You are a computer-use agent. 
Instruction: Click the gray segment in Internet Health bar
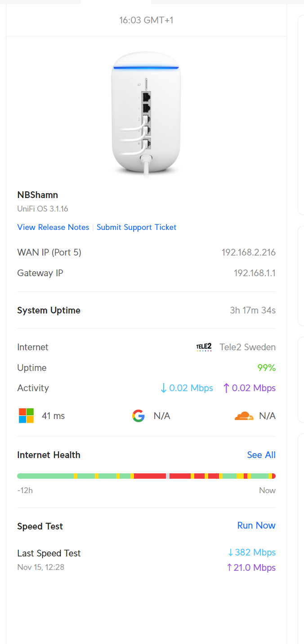click(168, 476)
